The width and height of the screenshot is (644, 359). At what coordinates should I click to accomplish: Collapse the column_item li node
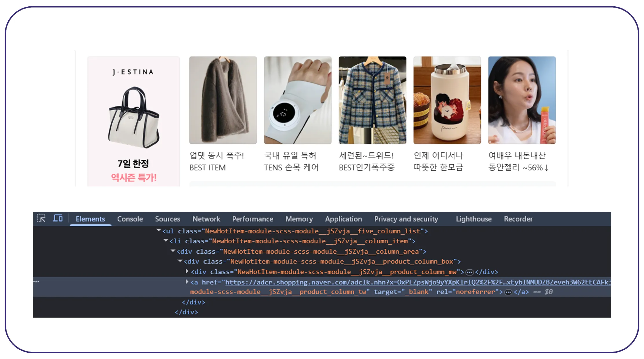(166, 241)
